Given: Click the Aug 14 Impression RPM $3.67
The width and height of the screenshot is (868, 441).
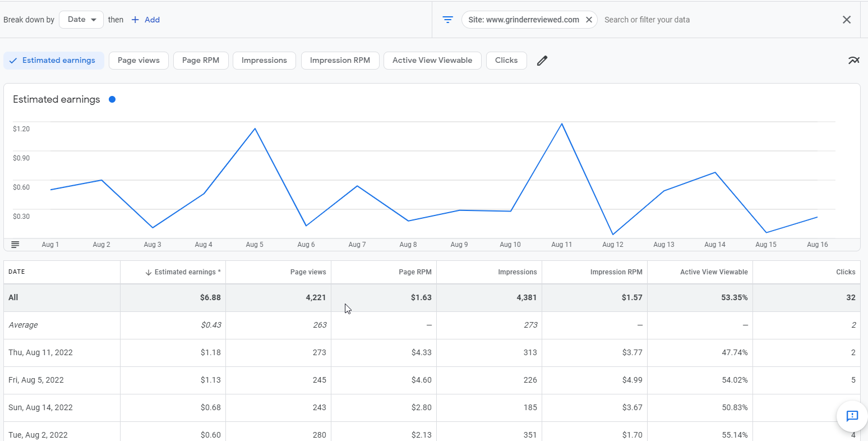Looking at the screenshot, I should 632,408.
